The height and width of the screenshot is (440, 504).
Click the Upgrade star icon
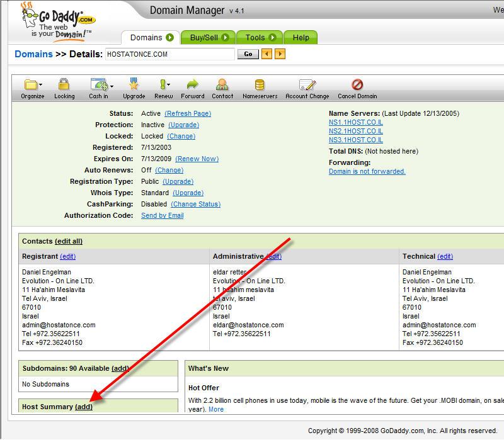[134, 84]
